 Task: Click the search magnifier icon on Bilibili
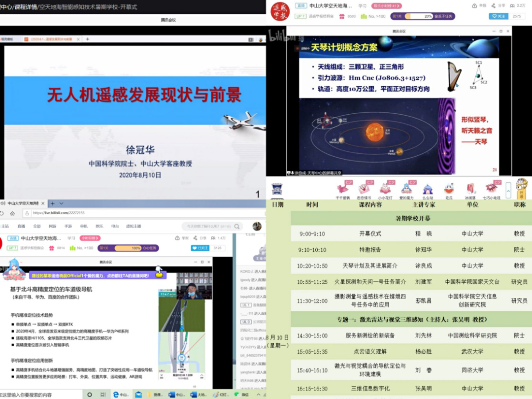point(237,226)
